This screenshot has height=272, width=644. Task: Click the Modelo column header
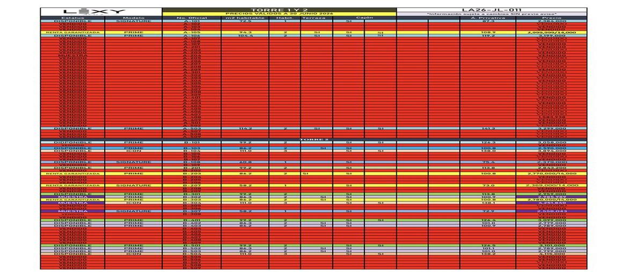click(134, 18)
